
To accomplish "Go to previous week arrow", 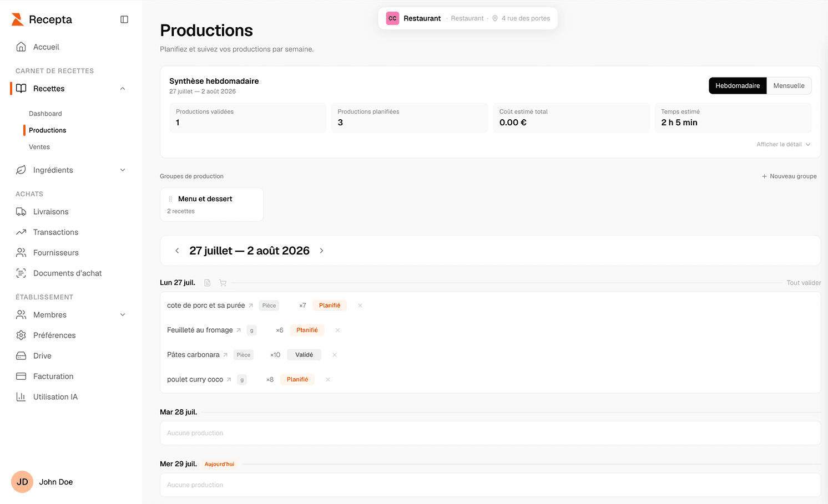I will [177, 251].
